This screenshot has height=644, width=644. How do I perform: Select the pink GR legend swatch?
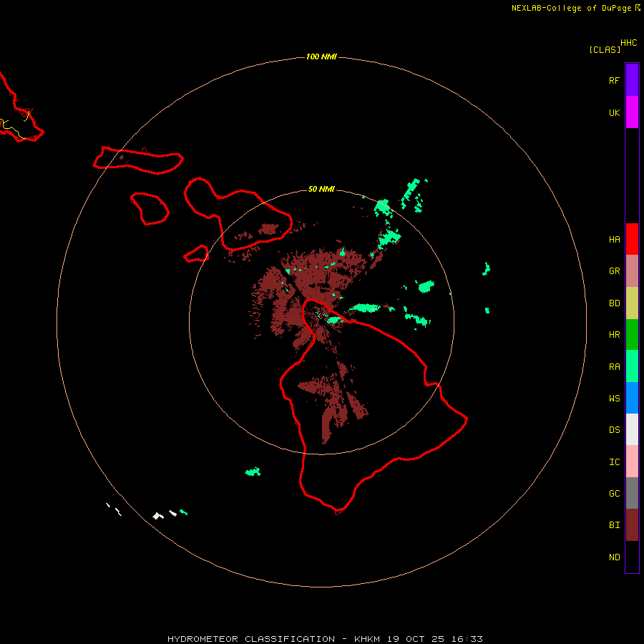[632, 271]
